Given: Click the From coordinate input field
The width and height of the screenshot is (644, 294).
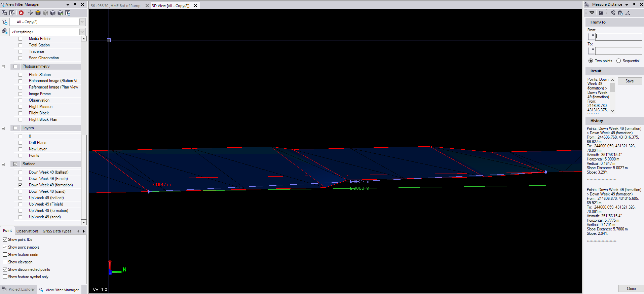Looking at the screenshot, I should (x=618, y=37).
